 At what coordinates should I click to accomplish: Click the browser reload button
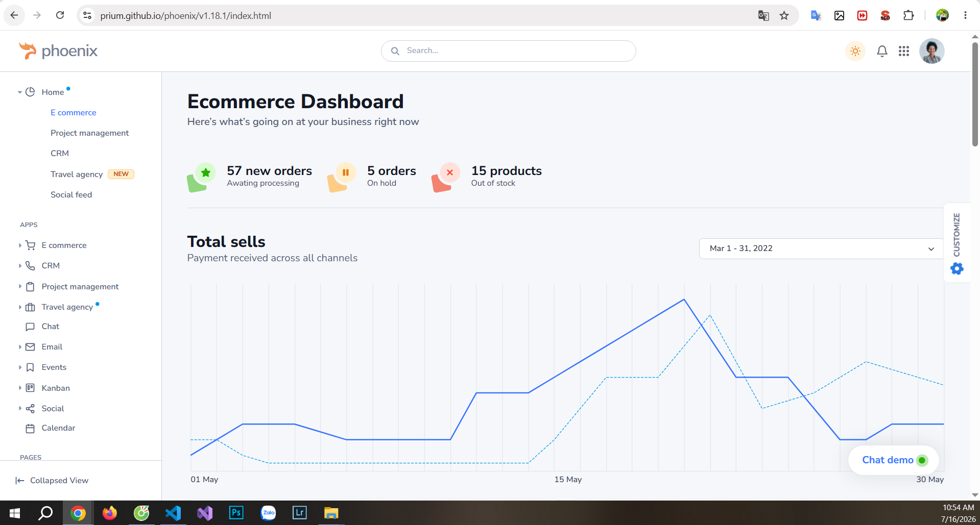tap(60, 15)
